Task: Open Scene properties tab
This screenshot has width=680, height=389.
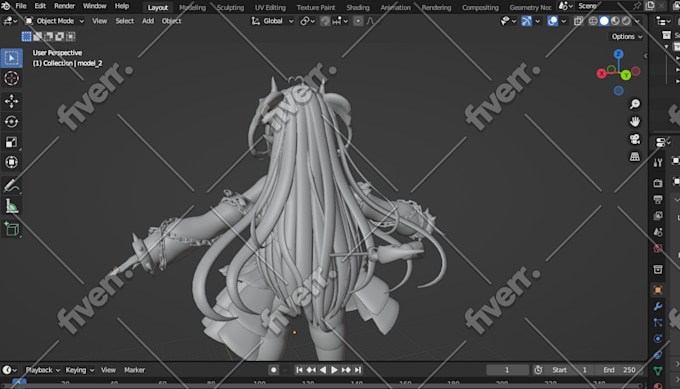Action: pos(658,232)
